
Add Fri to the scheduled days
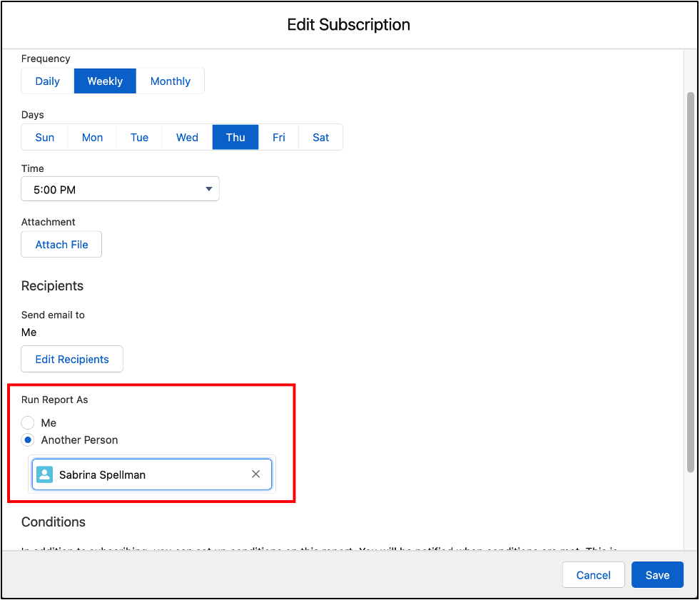click(279, 138)
